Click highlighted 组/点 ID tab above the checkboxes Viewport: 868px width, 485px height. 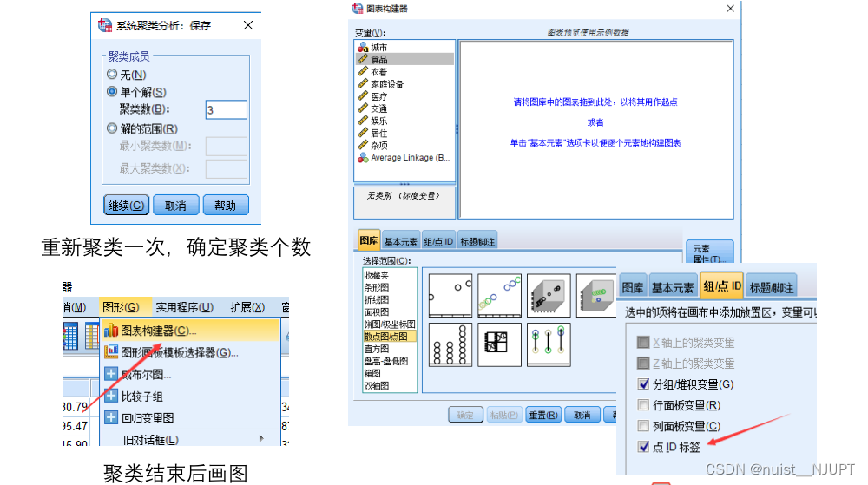(x=722, y=286)
